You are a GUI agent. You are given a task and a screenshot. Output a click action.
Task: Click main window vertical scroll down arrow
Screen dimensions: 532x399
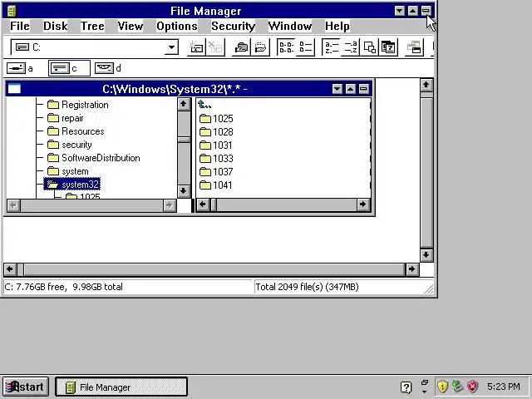(426, 255)
